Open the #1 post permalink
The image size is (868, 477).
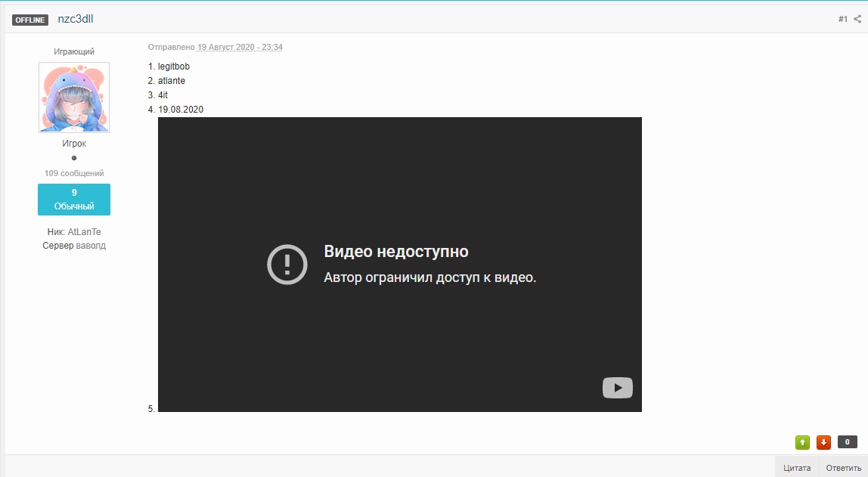point(842,19)
